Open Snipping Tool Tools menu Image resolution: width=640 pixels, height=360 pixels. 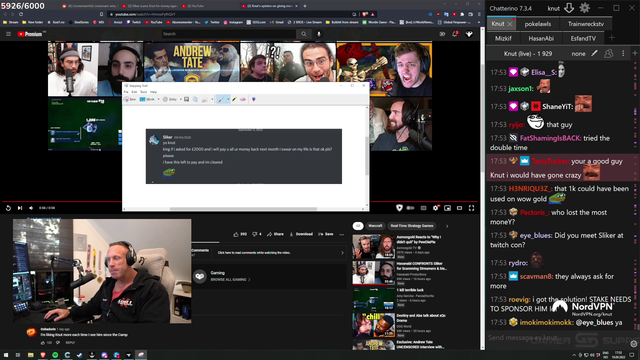pyautogui.click(x=144, y=92)
